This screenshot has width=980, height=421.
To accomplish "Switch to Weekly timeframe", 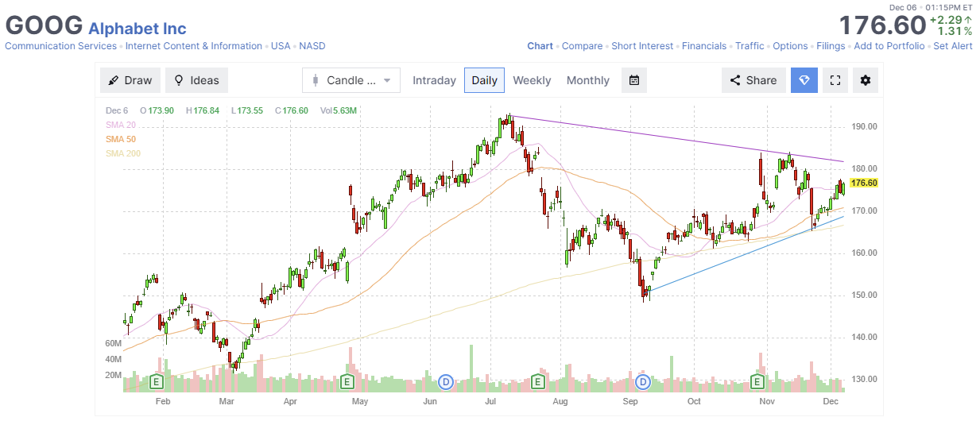I will 532,80.
